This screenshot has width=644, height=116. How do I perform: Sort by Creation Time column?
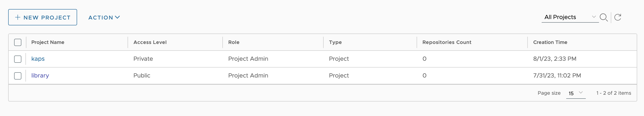(550, 42)
